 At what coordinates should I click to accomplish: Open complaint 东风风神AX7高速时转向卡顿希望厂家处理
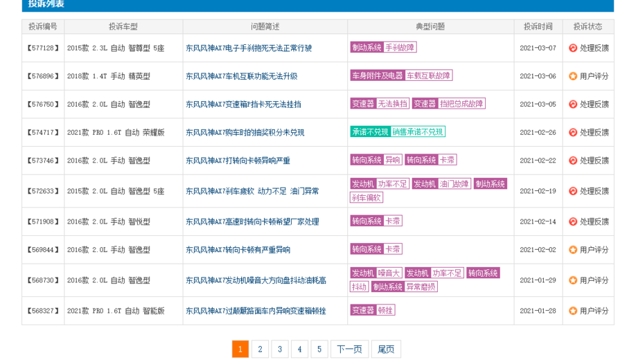(252, 221)
